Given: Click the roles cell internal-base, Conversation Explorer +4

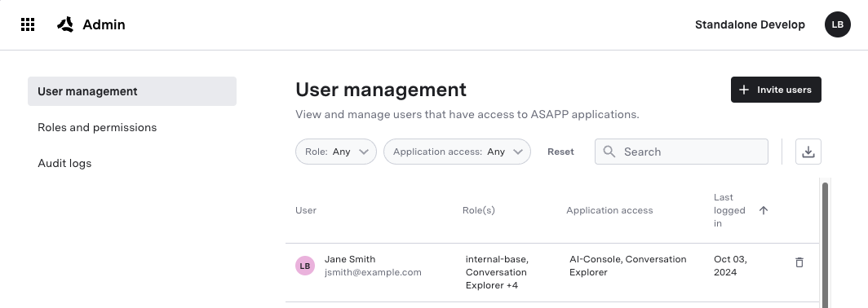Looking at the screenshot, I should click(497, 272).
